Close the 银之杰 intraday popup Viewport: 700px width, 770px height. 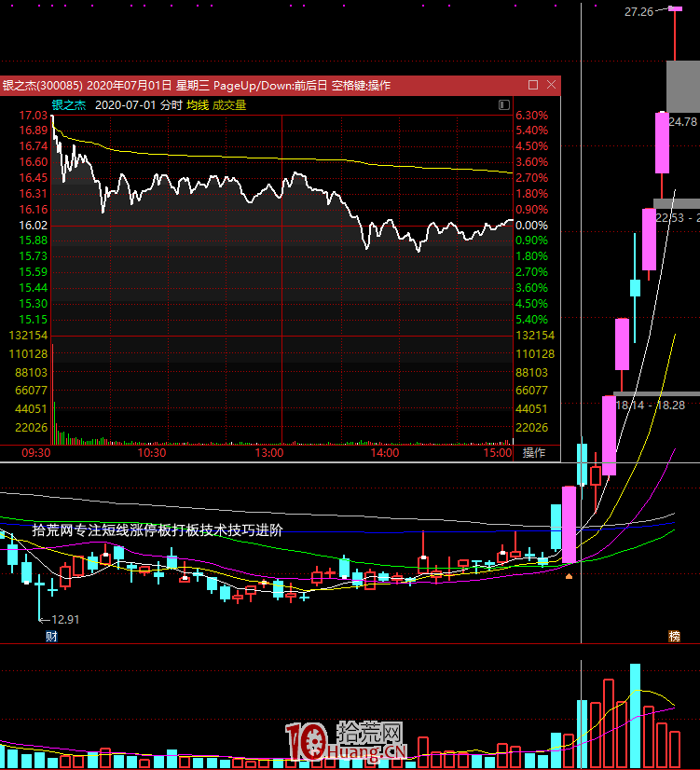pos(551,85)
